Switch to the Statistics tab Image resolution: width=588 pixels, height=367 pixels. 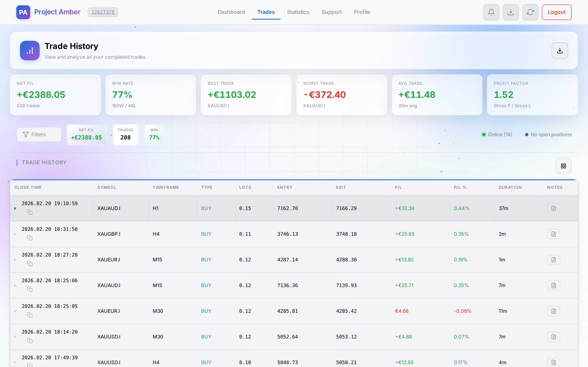click(298, 12)
